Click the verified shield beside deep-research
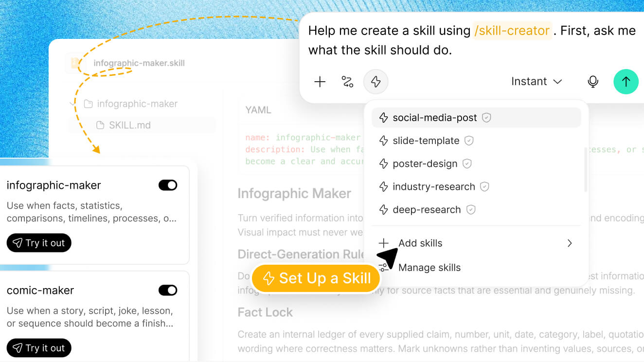The width and height of the screenshot is (644, 362). [x=470, y=210]
